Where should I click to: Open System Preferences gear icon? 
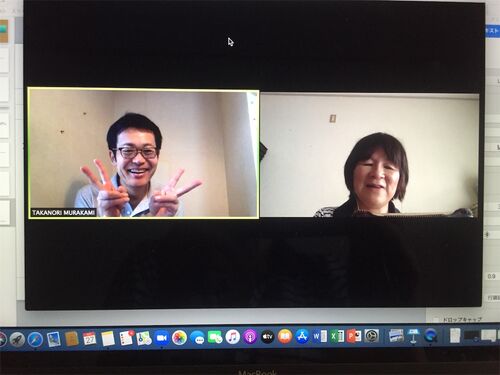[371, 336]
